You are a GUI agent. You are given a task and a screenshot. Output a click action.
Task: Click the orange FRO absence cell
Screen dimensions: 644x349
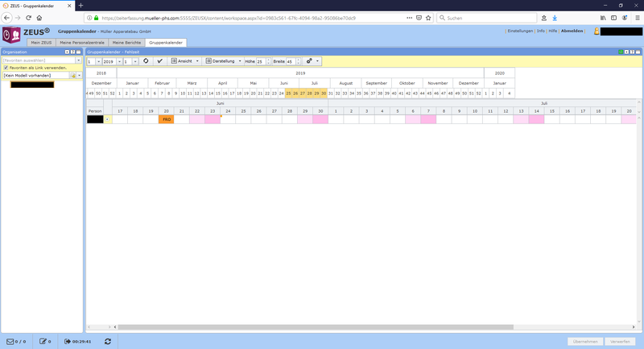167,119
